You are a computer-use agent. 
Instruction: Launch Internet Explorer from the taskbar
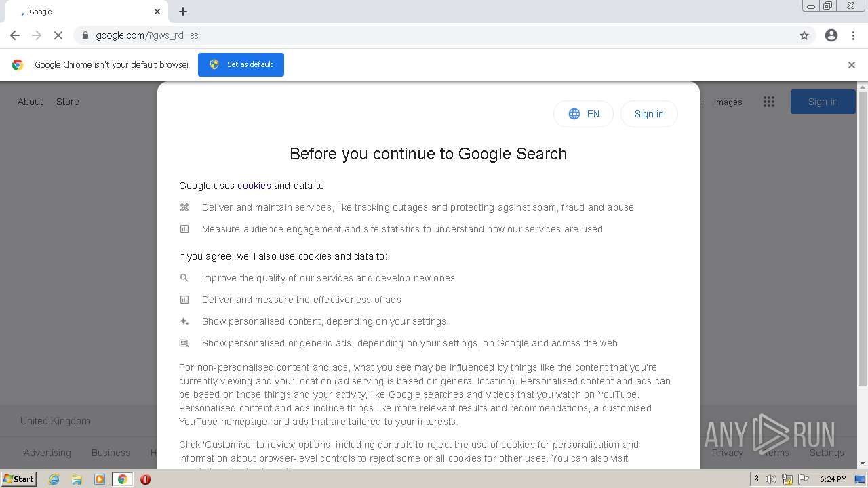[54, 479]
